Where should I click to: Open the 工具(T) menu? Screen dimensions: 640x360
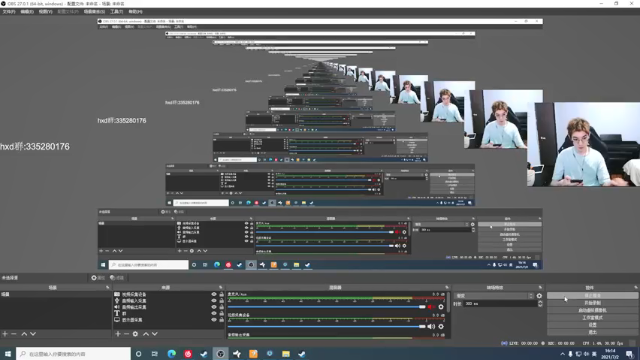[116, 12]
